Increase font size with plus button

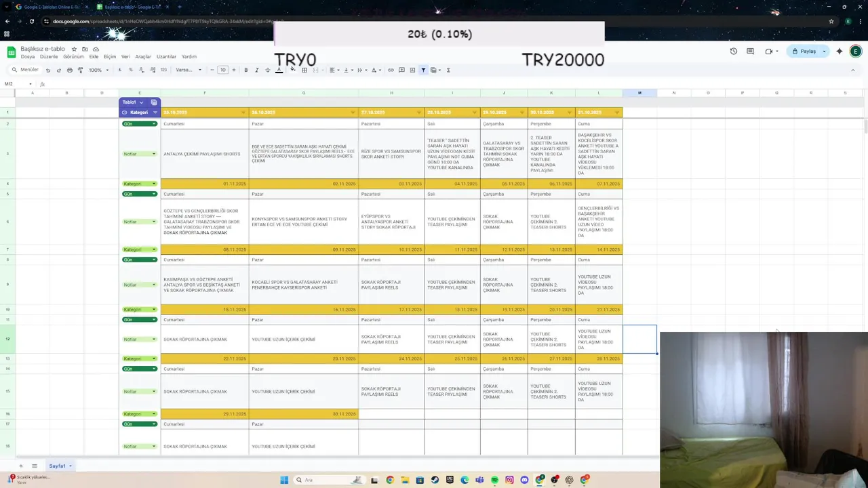(234, 70)
